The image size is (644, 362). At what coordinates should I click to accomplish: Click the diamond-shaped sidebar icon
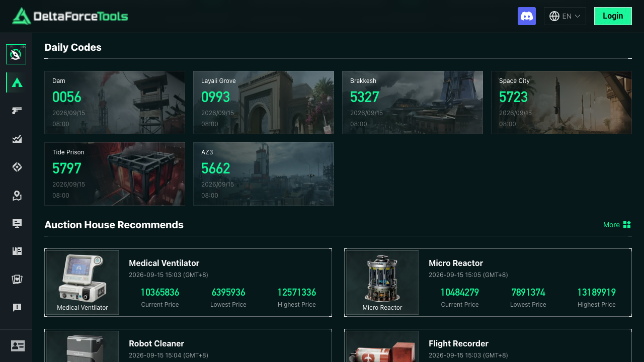(x=17, y=167)
